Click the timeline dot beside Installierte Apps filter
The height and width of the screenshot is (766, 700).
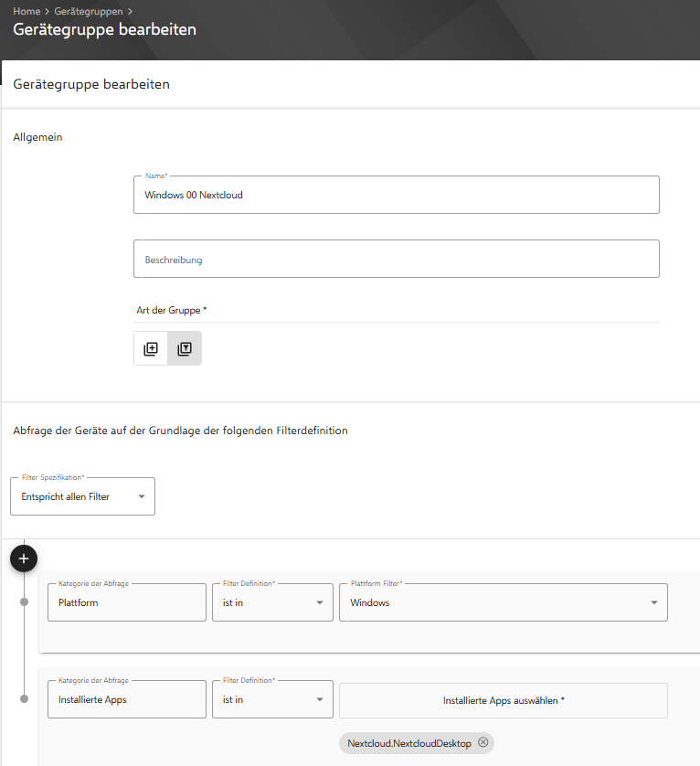tap(24, 699)
